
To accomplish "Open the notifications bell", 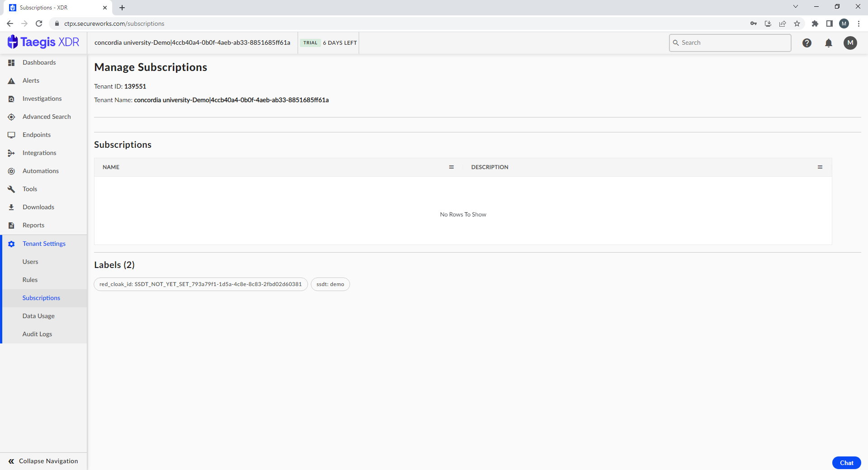I will point(828,43).
